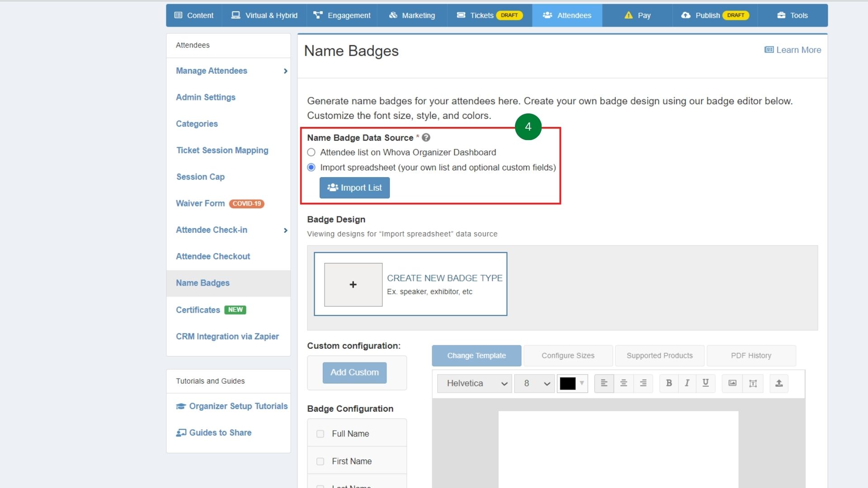868x488 pixels.
Task: Apply Italic formatting
Action: (x=687, y=383)
